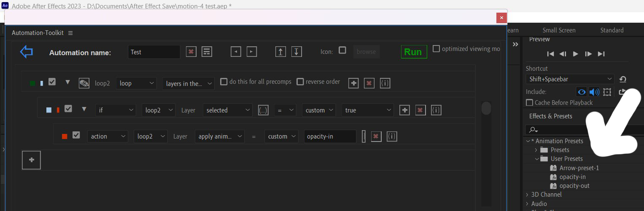Image resolution: width=644 pixels, height=211 pixels.
Task: Enable Cache Before Playback
Action: click(529, 102)
